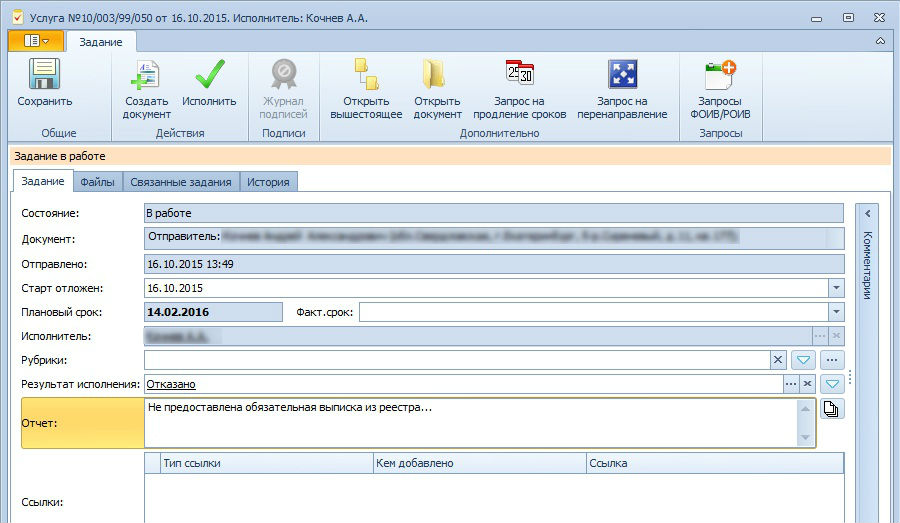
Task: Open the Связанные задания tab
Action: 181,182
